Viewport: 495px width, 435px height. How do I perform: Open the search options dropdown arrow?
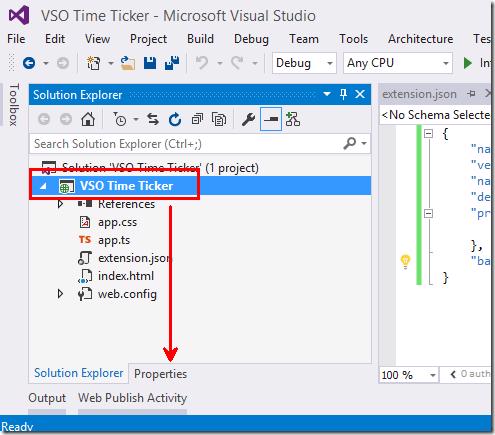click(x=364, y=144)
